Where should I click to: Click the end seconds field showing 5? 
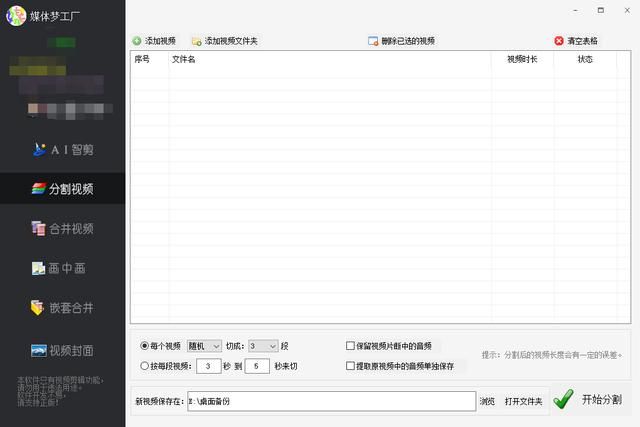[x=257, y=366]
